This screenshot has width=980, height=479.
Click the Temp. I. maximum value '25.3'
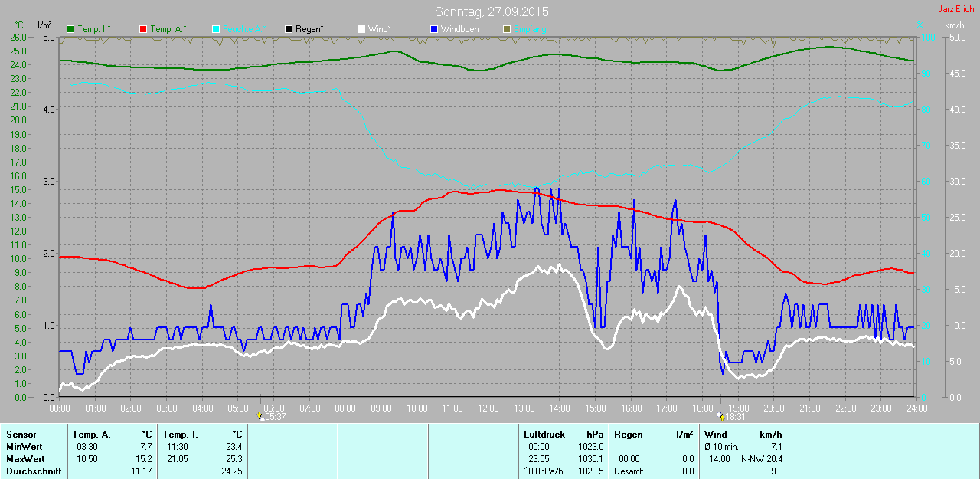point(234,459)
